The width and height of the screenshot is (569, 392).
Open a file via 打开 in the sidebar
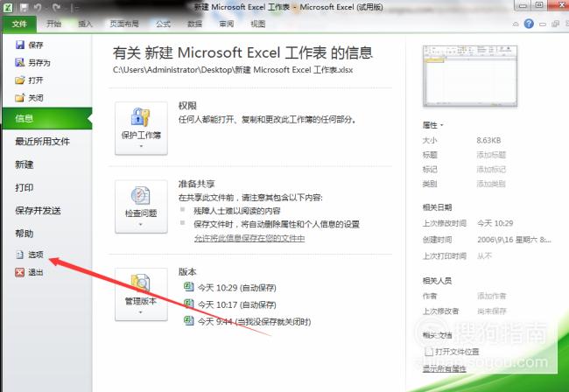(30, 80)
